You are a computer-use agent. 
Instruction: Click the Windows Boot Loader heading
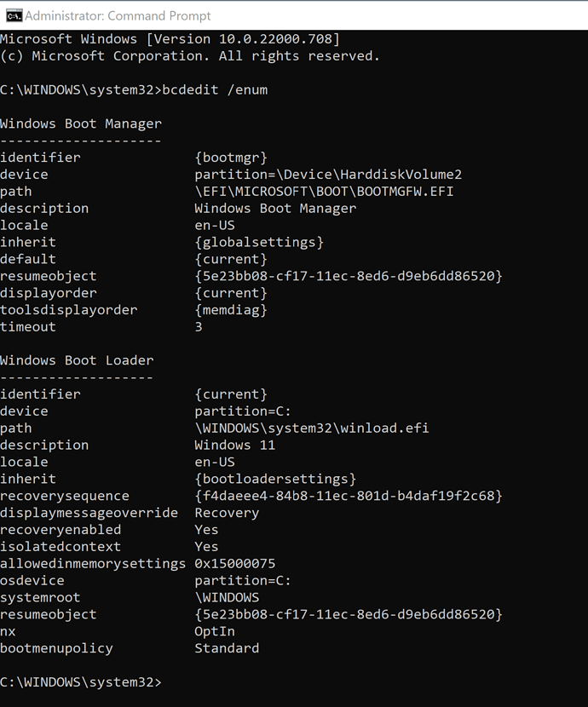point(77,360)
